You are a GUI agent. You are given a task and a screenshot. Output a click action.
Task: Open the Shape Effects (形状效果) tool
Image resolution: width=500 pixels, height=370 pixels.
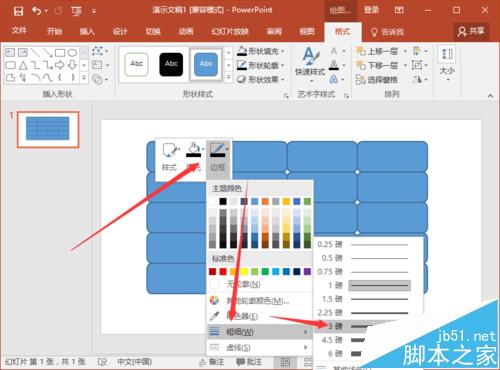pyautogui.click(x=260, y=80)
